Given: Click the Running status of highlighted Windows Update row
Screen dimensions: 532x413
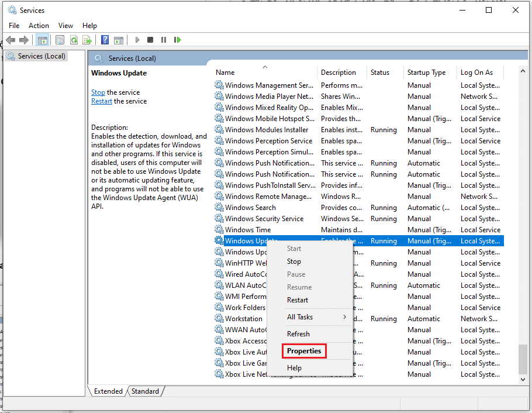Looking at the screenshot, I should 384,241.
